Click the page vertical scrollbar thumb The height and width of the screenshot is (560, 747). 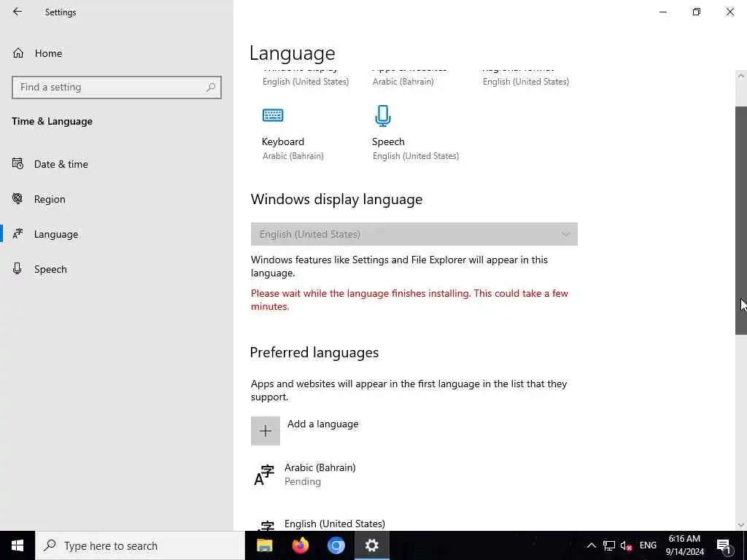point(741,220)
